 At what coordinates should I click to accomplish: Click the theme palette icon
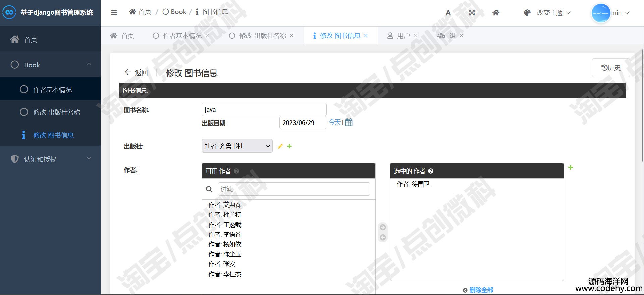pyautogui.click(x=527, y=13)
